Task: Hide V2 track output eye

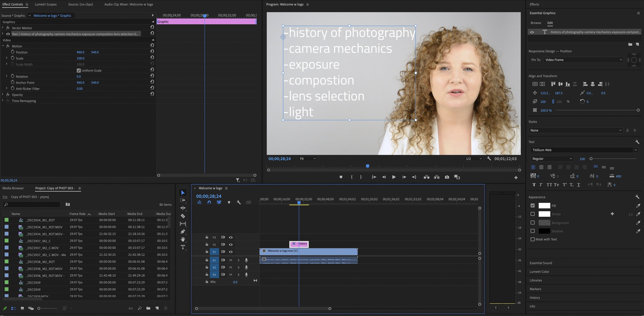Action: coord(231,244)
